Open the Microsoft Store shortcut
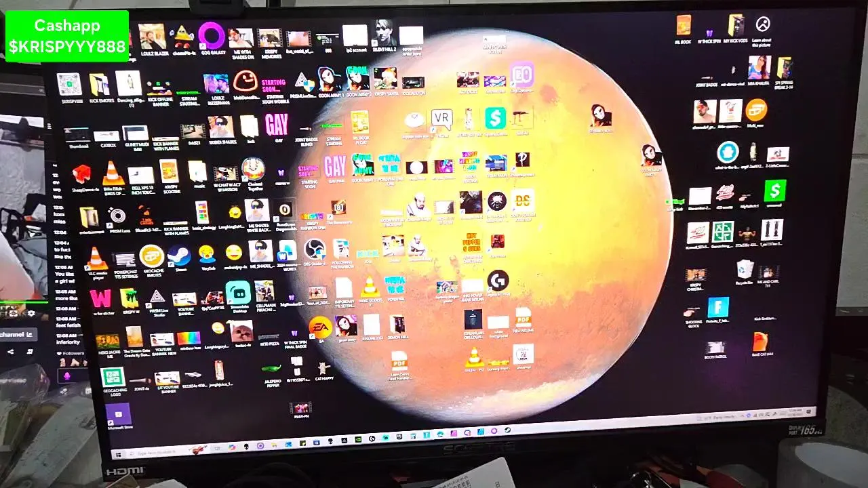This screenshot has width=868, height=488. pos(119,417)
